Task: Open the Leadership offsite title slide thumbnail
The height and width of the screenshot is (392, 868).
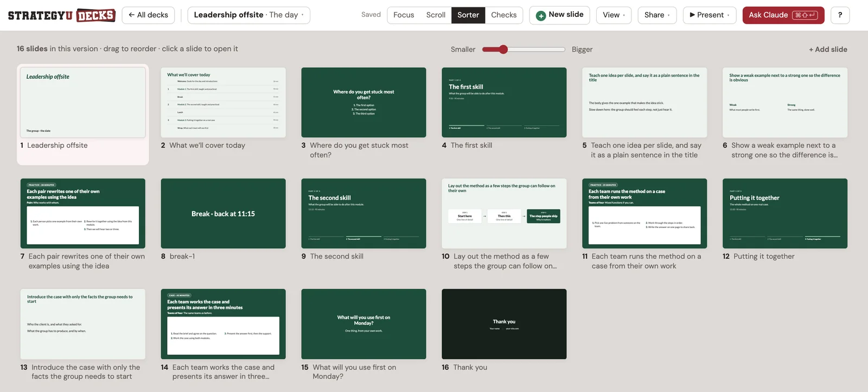Action: click(x=83, y=103)
